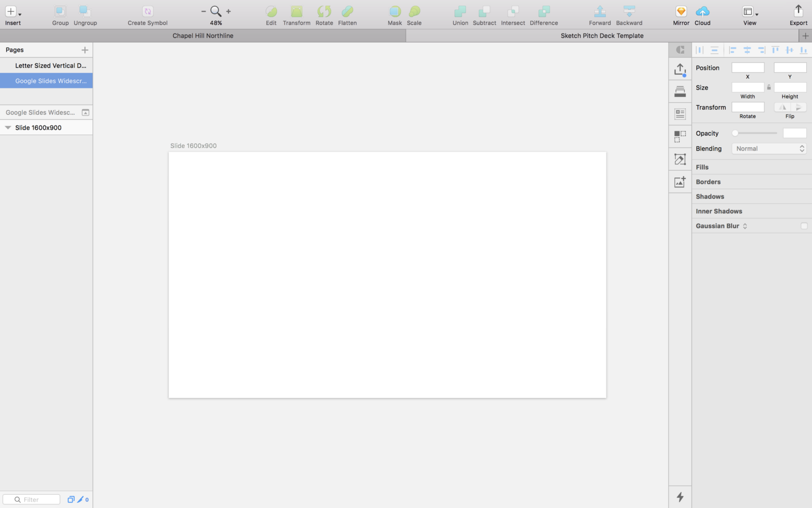Open the Export panel
Image resolution: width=812 pixels, height=508 pixels.
(798, 11)
